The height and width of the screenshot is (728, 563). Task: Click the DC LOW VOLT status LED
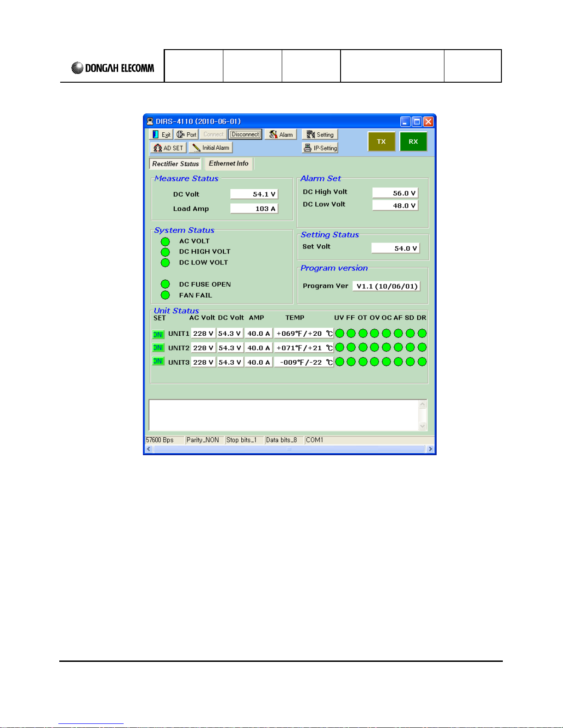[165, 263]
